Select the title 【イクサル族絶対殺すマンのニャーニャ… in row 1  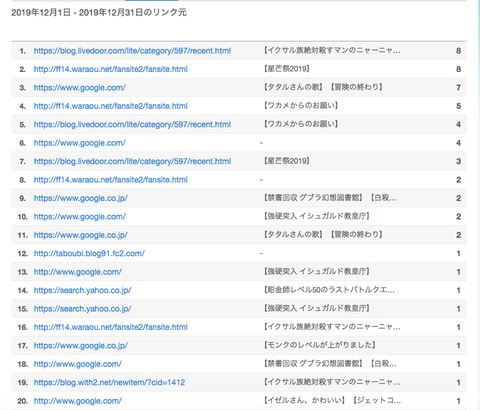[332, 51]
